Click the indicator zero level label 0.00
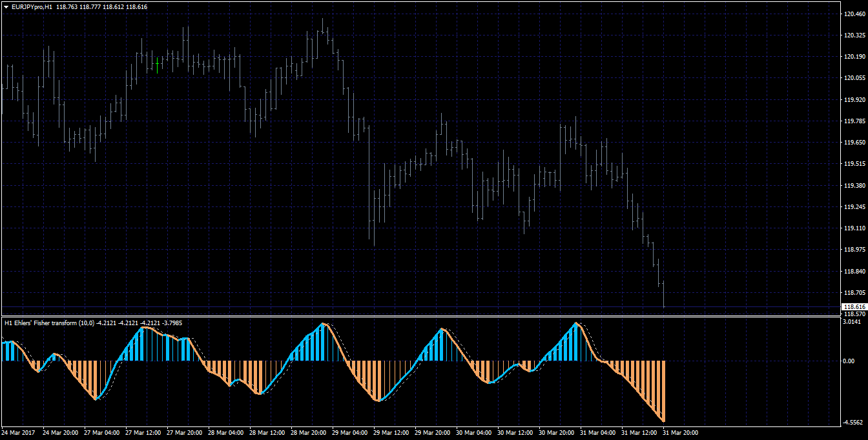Viewport: 868px width, 440px height. (x=849, y=361)
